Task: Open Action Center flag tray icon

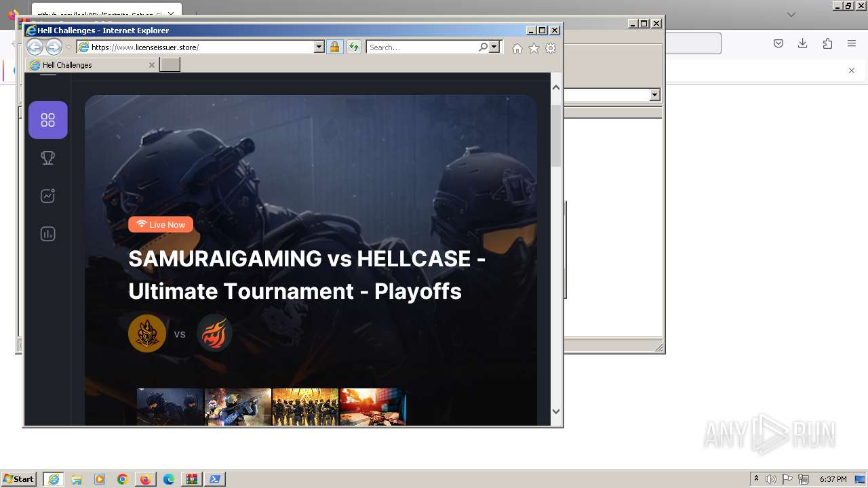Action: 787,479
